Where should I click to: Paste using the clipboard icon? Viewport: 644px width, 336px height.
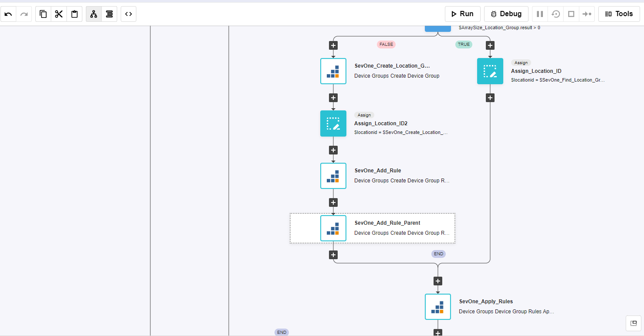point(75,14)
